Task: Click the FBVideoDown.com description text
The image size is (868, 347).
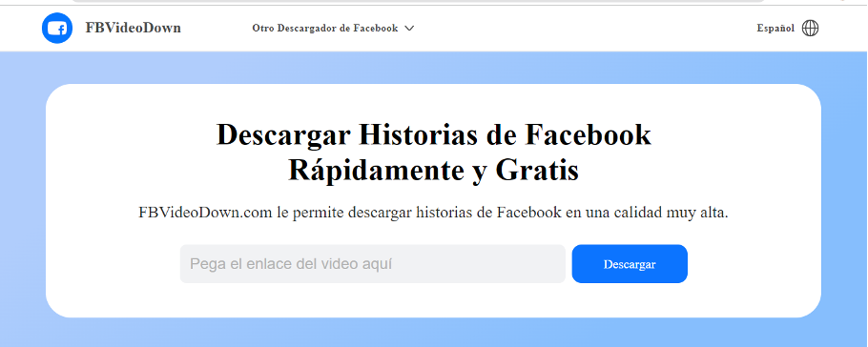Action: [433, 213]
